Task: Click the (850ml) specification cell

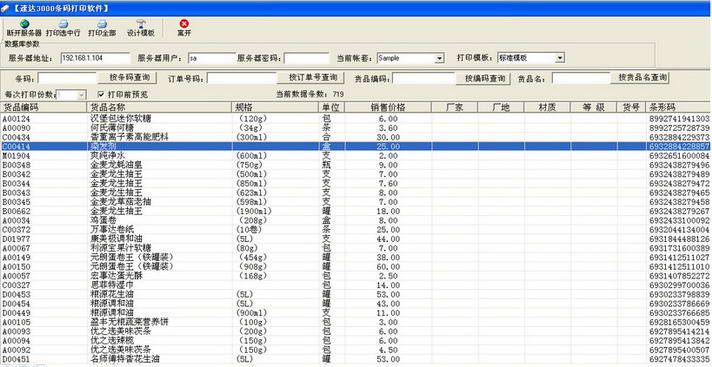Action: [x=252, y=184]
